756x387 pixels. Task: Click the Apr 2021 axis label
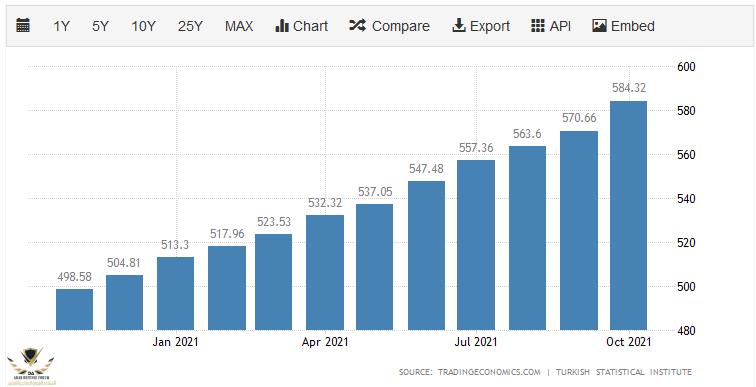tap(325, 342)
